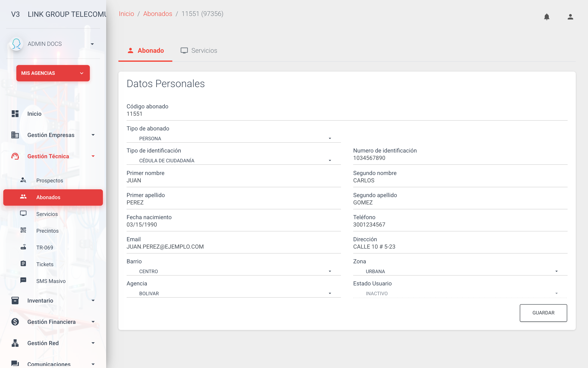588x368 pixels.
Task: Open Tickets in the sidebar
Action: [53, 264]
